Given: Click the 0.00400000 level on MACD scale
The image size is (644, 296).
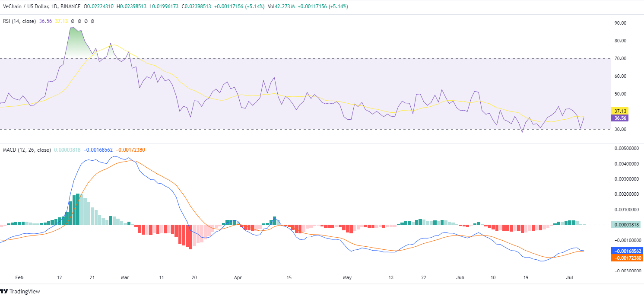Looking at the screenshot, I should point(628,164).
